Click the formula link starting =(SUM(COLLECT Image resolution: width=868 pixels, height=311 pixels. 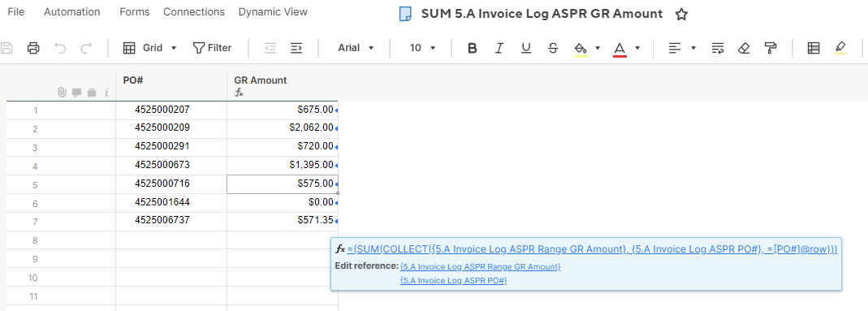pyautogui.click(x=592, y=249)
